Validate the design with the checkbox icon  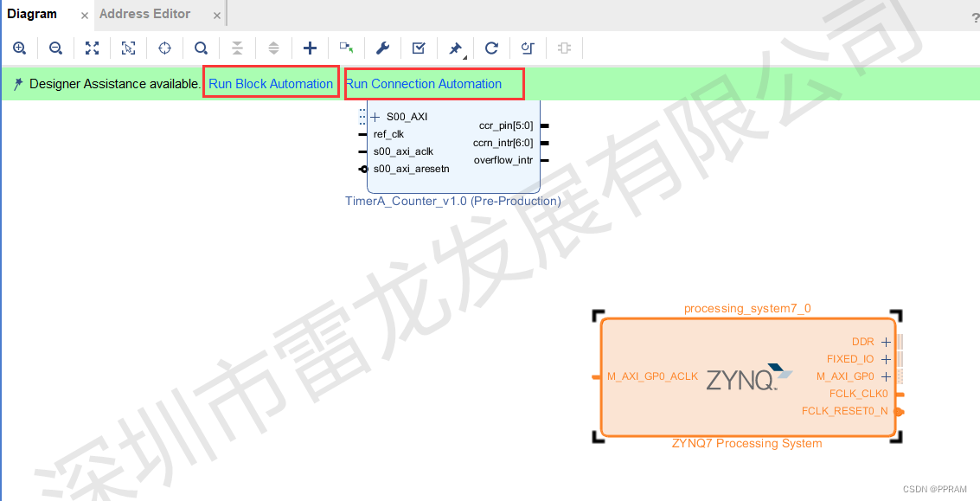point(419,48)
